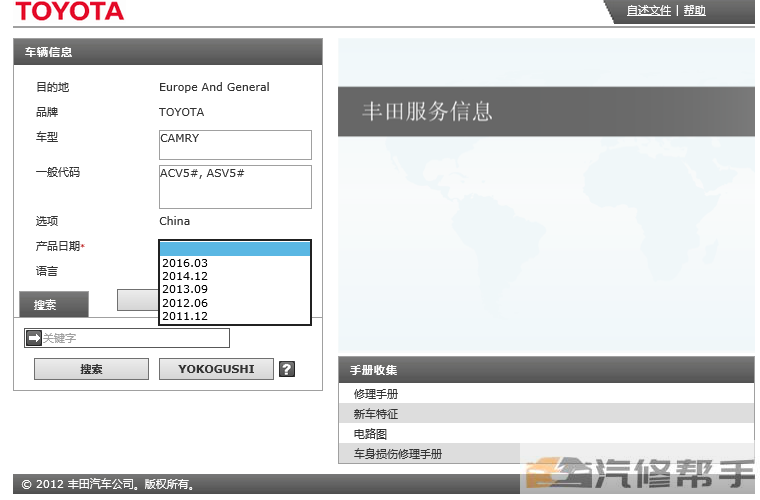This screenshot has width=760, height=500.
Task: Click the 丰田服务信息 banner
Action: 546,111
